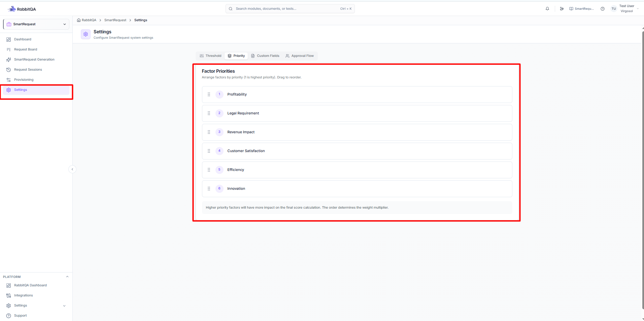Switch to the Threshold tab
The image size is (644, 321).
[x=210, y=56]
